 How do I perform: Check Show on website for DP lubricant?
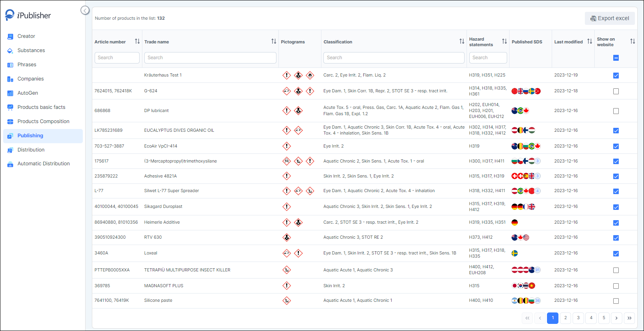pos(616,111)
